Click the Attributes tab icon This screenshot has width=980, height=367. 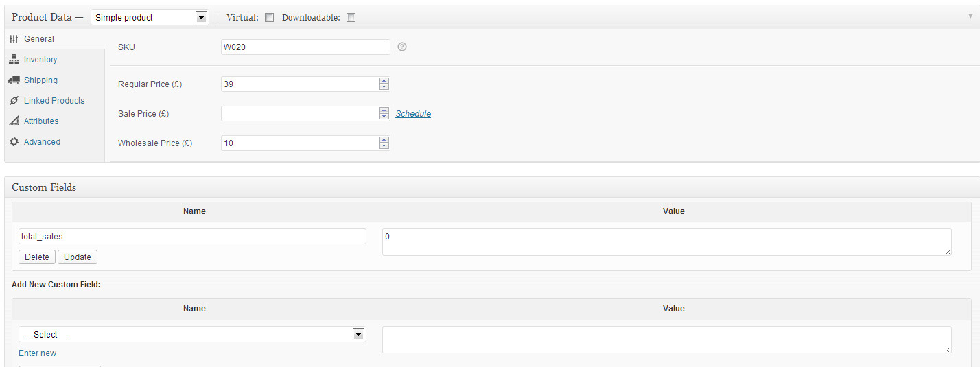point(14,121)
